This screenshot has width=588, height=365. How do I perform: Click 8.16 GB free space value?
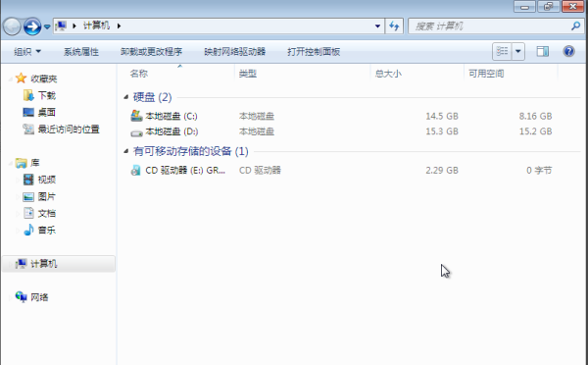click(535, 116)
